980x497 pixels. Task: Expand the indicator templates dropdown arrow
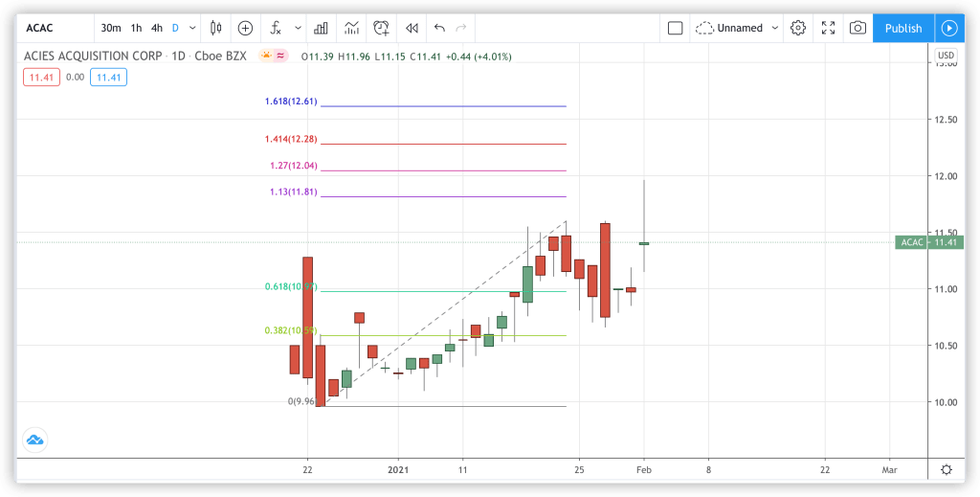298,28
